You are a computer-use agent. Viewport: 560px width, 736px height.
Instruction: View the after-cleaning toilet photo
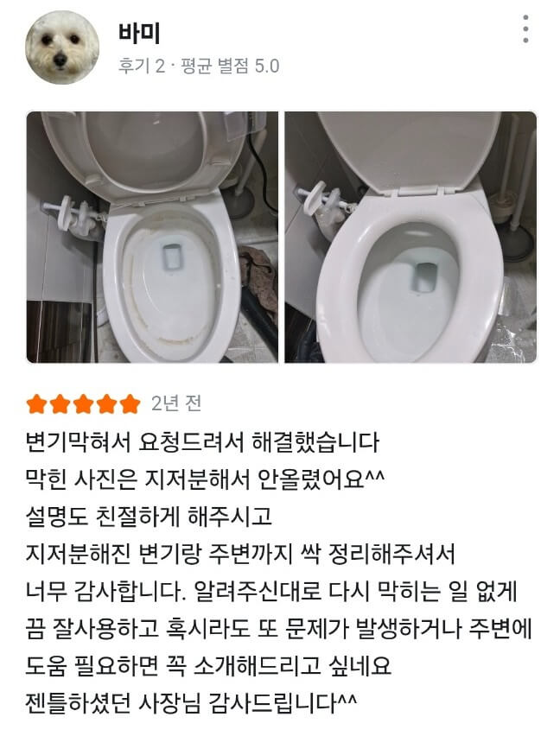[410, 237]
